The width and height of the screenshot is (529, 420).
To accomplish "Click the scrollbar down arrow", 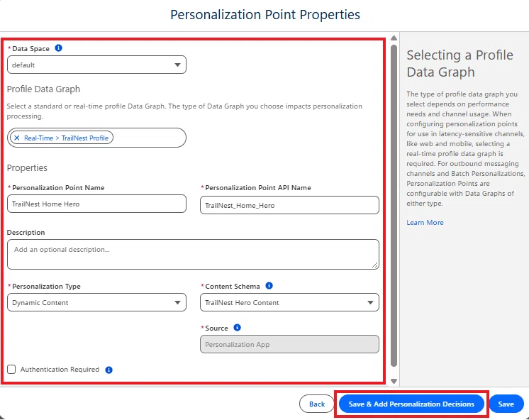I will point(394,381).
